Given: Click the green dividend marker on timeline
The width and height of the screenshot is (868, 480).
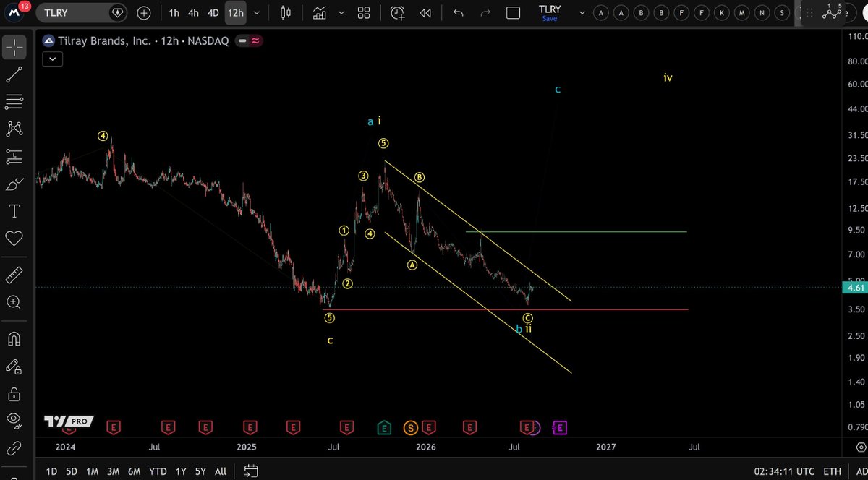Looking at the screenshot, I should pos(385,428).
